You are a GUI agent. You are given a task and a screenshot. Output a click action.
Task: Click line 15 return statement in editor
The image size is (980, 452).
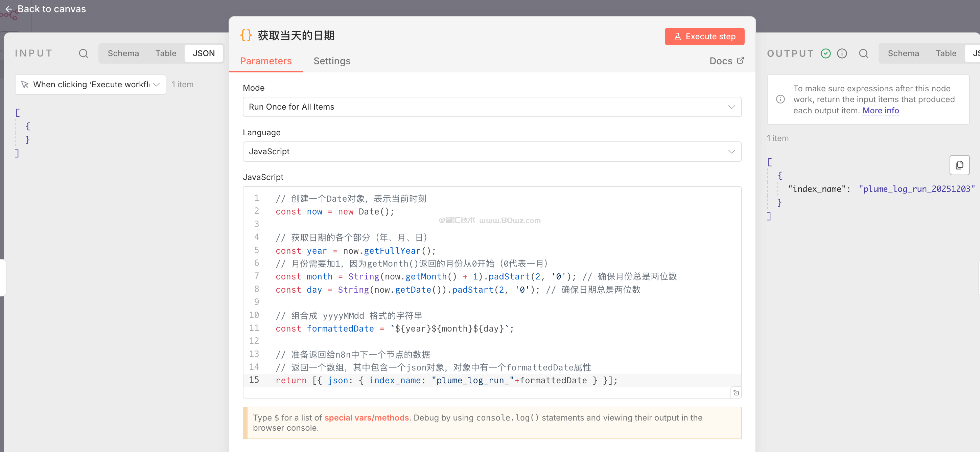click(x=446, y=381)
